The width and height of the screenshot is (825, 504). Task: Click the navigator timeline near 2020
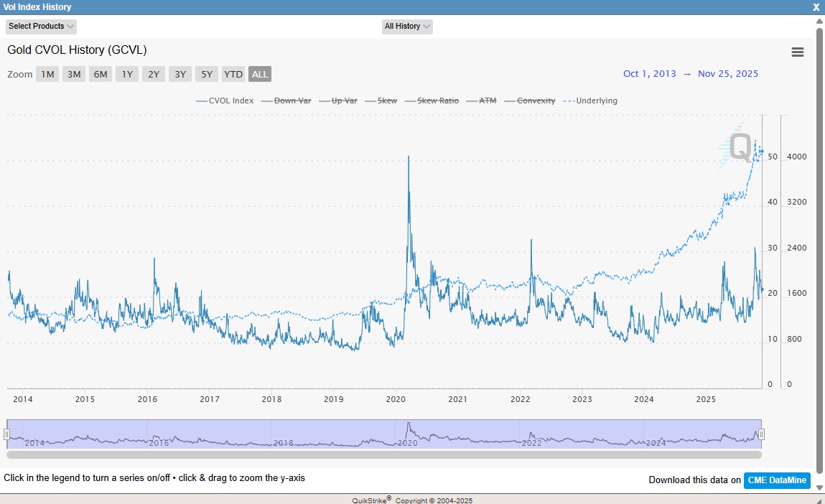click(x=407, y=434)
